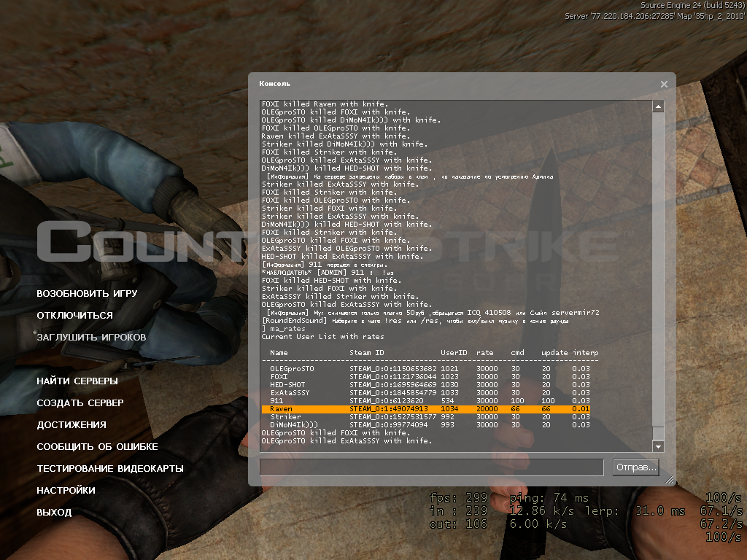Click the 'interp' column header
Screen dimensions: 747x560
586,353
